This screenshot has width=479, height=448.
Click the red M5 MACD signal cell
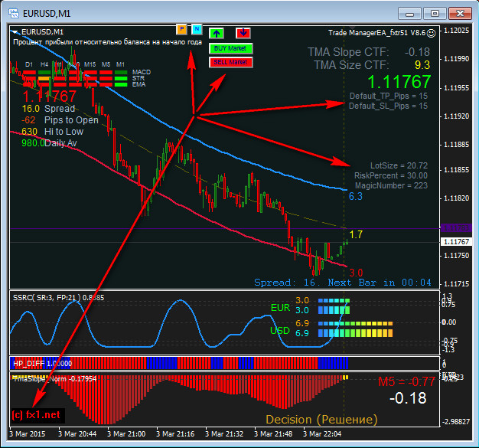click(106, 73)
